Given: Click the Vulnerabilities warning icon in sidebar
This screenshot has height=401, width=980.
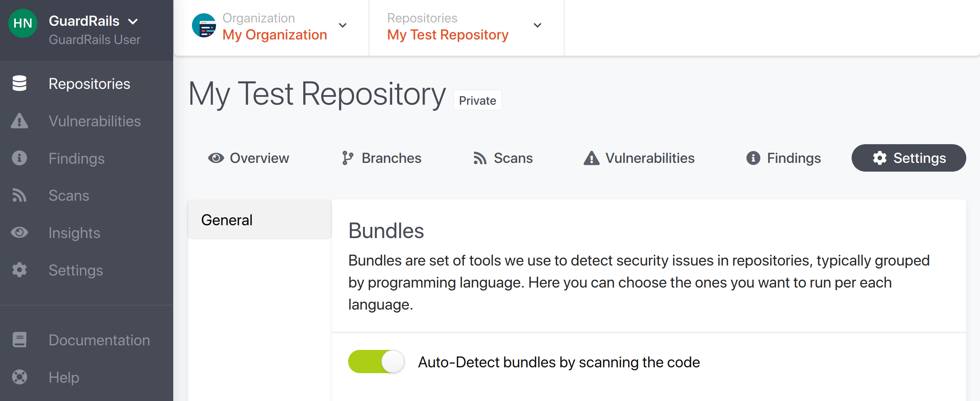Looking at the screenshot, I should pyautogui.click(x=20, y=121).
